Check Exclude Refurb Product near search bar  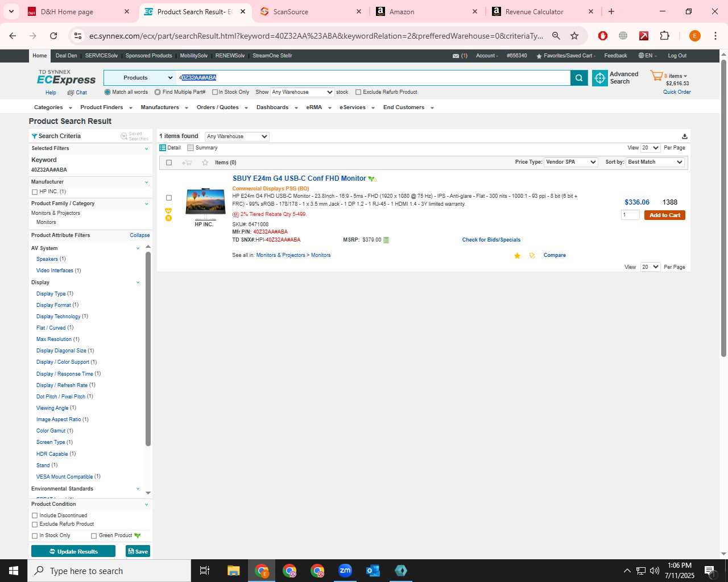[x=358, y=92]
